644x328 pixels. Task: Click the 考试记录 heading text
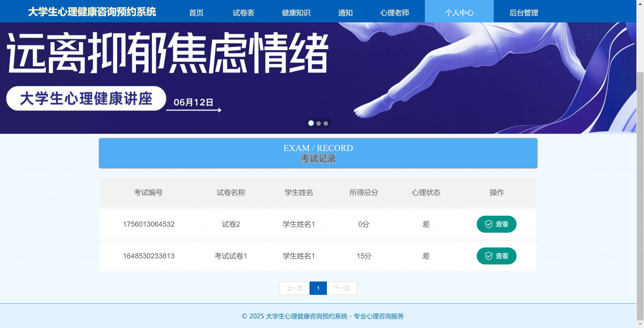point(318,158)
